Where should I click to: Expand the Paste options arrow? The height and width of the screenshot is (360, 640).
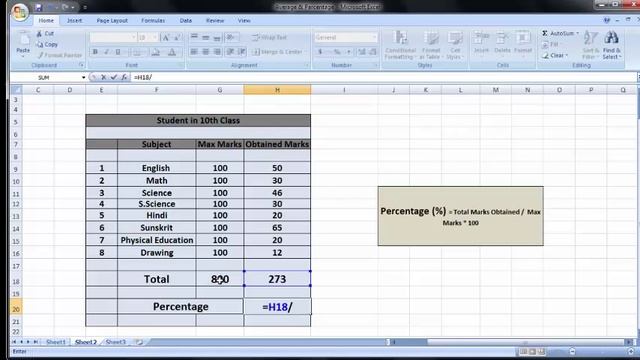coord(23,56)
